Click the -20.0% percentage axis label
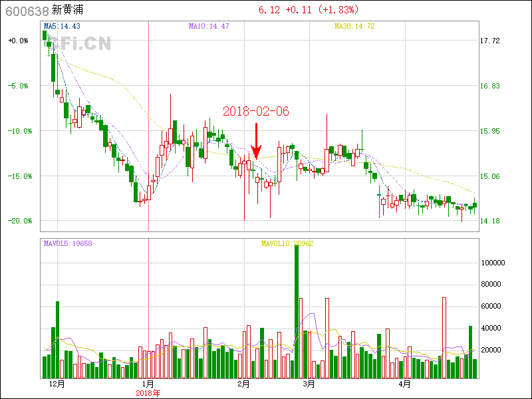532x399 pixels. pyautogui.click(x=18, y=221)
